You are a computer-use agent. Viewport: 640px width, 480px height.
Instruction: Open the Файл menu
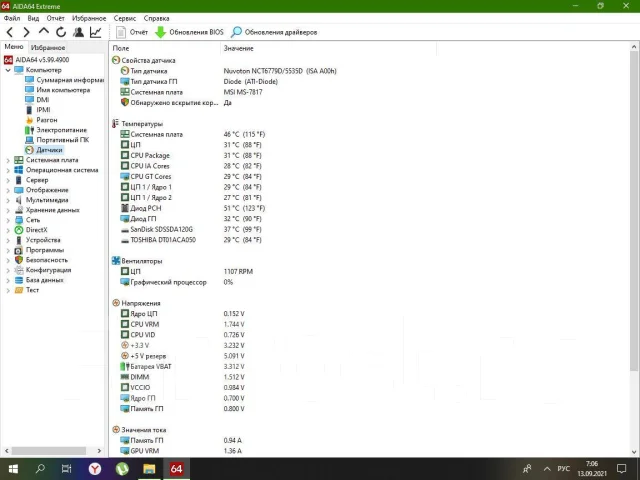pyautogui.click(x=12, y=18)
